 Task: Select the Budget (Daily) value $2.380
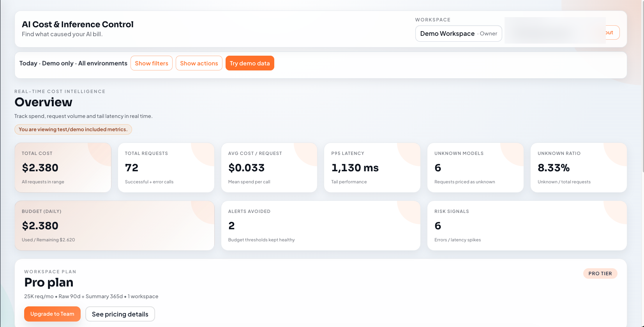tap(40, 226)
